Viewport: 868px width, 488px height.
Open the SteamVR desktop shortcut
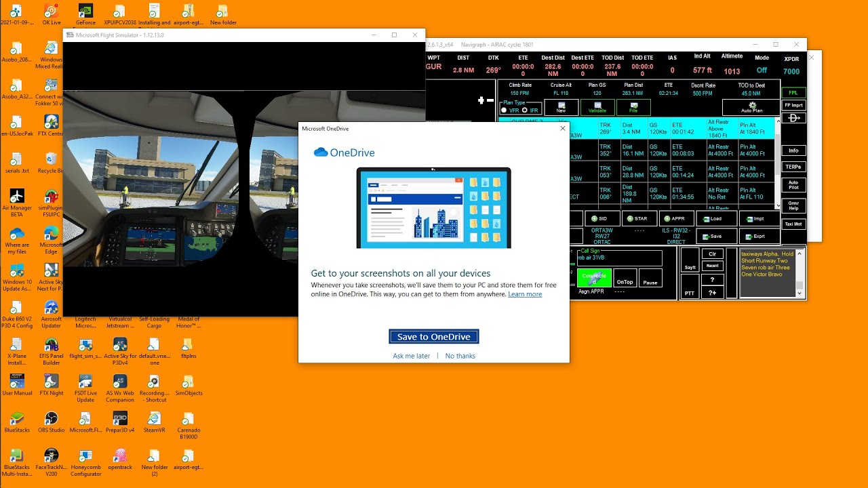[154, 422]
